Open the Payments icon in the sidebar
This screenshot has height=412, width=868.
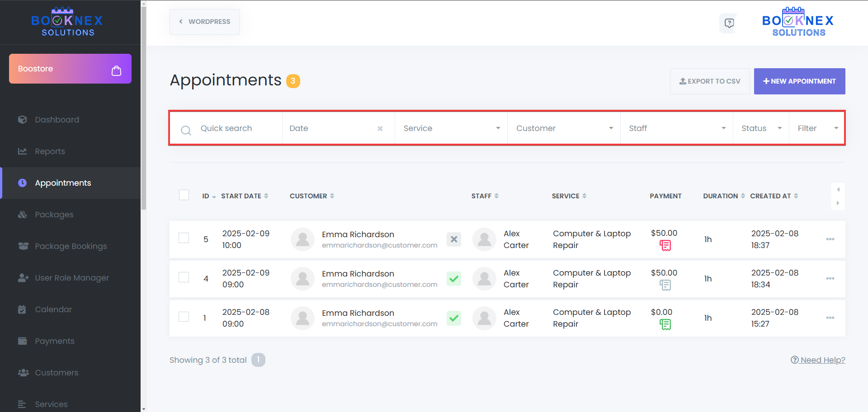[23, 341]
